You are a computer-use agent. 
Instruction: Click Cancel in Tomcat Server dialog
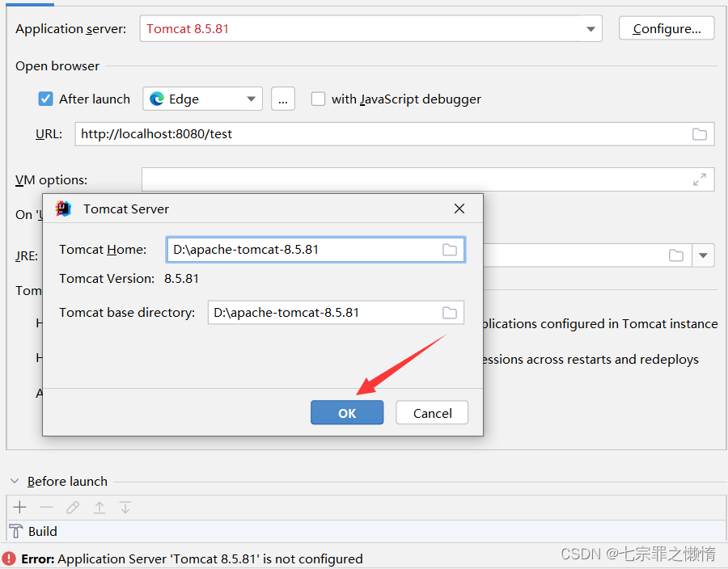(x=432, y=413)
